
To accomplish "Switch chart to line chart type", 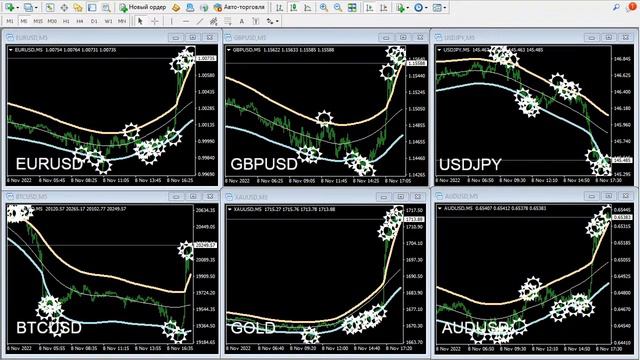I will point(307,7).
